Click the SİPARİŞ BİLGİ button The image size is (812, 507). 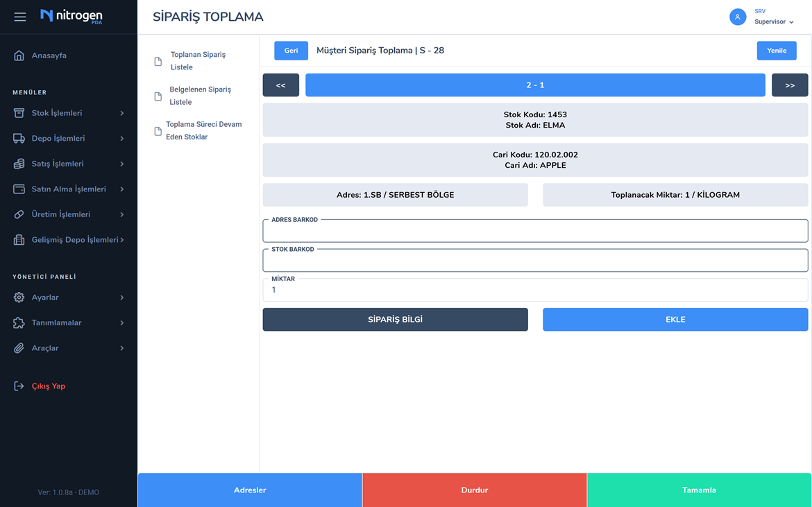(x=395, y=320)
